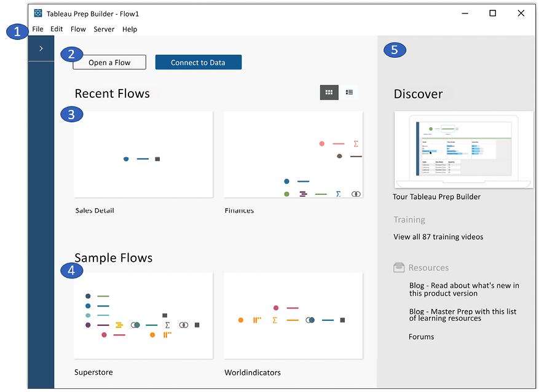539x392 pixels.
Task: Click the Training section label
Action: pyautogui.click(x=409, y=219)
